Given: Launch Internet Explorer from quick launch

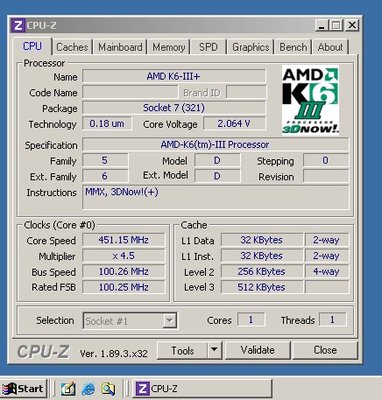Looking at the screenshot, I should tap(88, 389).
